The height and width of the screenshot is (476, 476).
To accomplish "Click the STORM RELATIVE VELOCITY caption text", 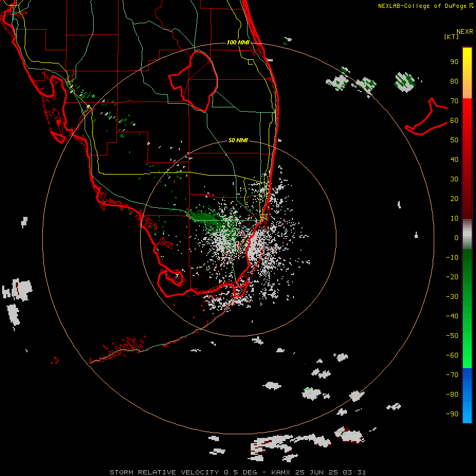I will click(164, 472).
